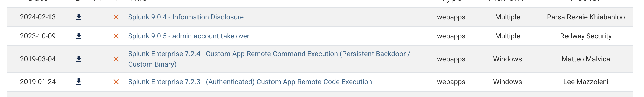Click author Redway Security
644x97 pixels.
point(586,36)
